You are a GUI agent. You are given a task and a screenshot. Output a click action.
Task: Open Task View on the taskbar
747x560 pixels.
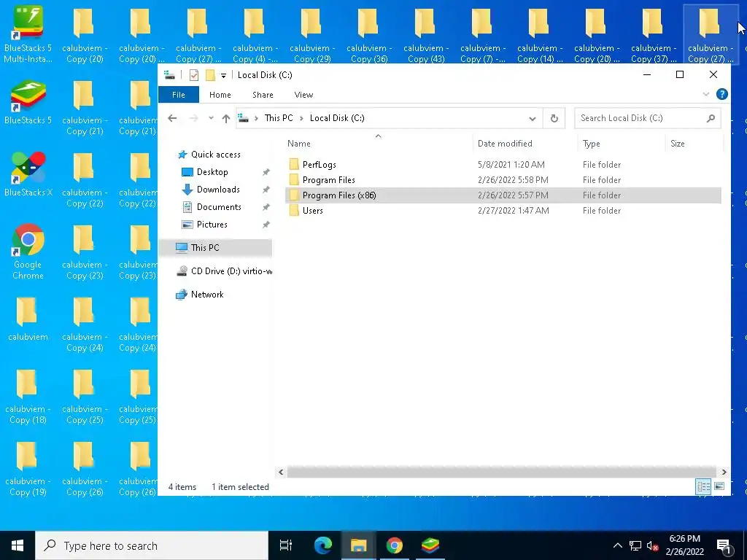286,545
